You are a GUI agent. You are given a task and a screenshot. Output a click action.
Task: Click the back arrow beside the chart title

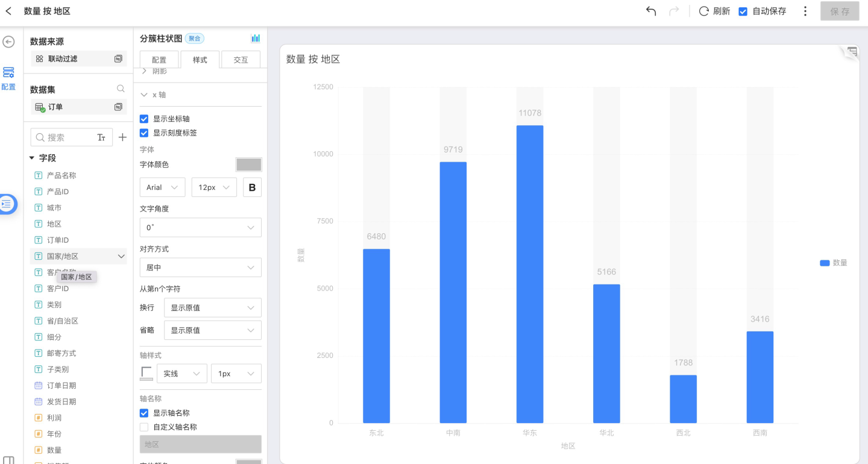pos(8,11)
